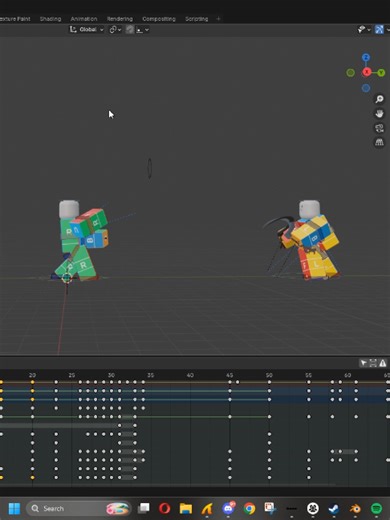Select top-row keyframe at frame 45

pos(230,382)
